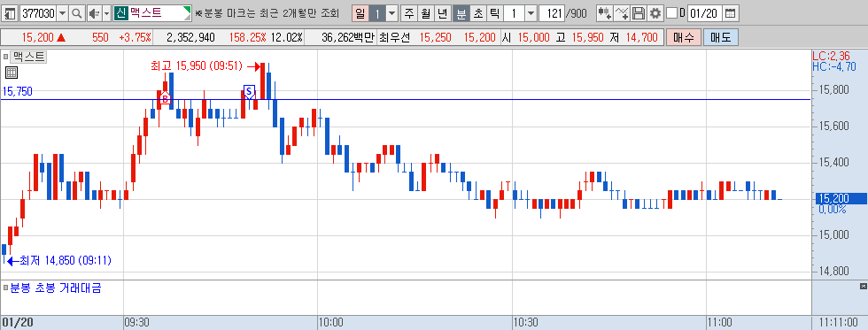
Task: Click the data table grid icon below 맥스트
Action: (x=12, y=73)
